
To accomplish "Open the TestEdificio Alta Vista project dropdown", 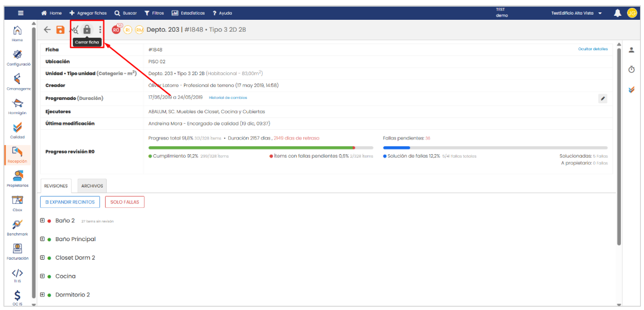I will 576,13.
